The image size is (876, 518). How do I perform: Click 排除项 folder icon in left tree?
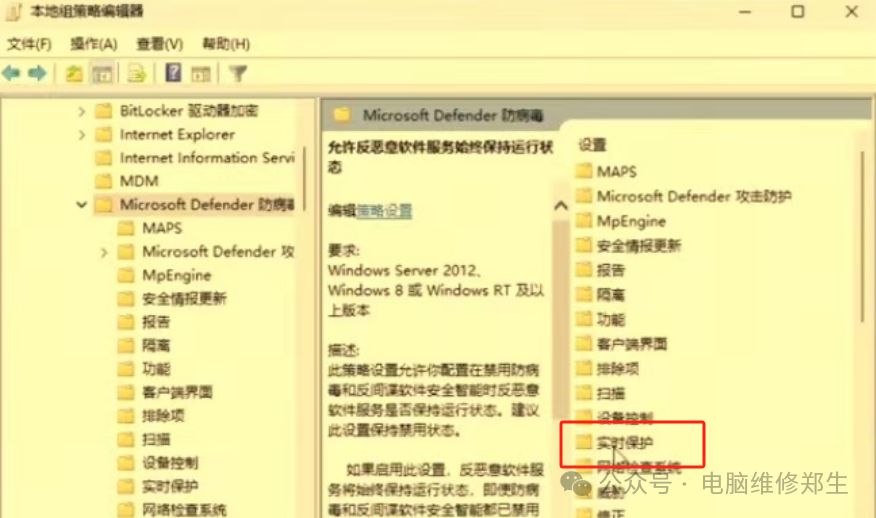tap(126, 416)
